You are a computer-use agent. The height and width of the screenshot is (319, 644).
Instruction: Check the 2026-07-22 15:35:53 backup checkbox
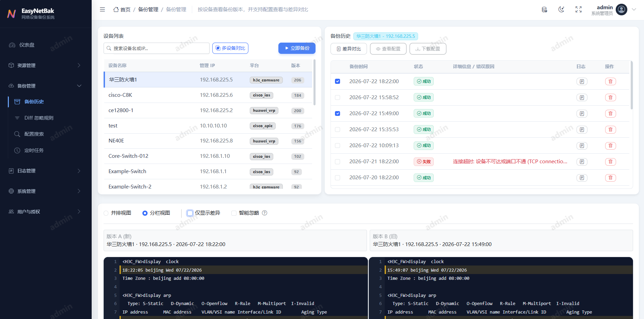(x=338, y=130)
